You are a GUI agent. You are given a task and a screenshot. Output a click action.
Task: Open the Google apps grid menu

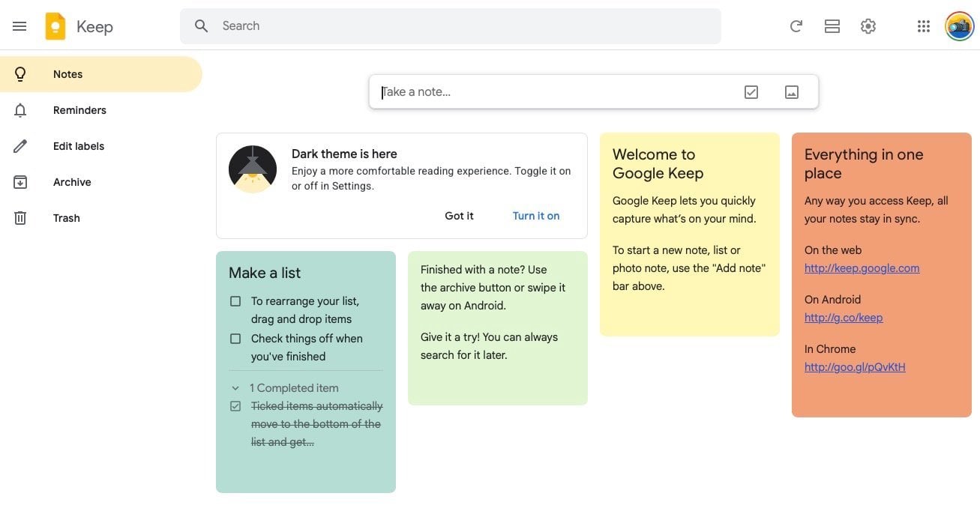point(923,25)
